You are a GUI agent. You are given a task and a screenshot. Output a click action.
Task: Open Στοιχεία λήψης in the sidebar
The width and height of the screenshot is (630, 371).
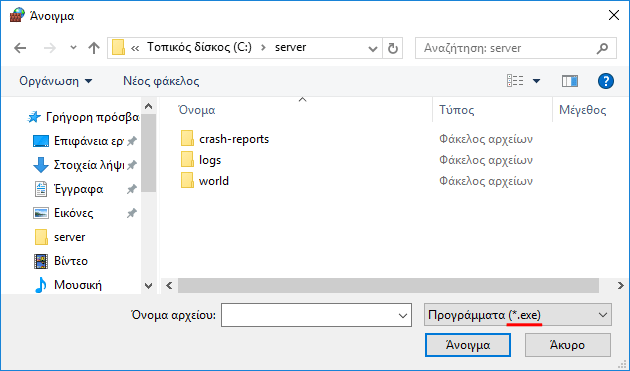(79, 165)
